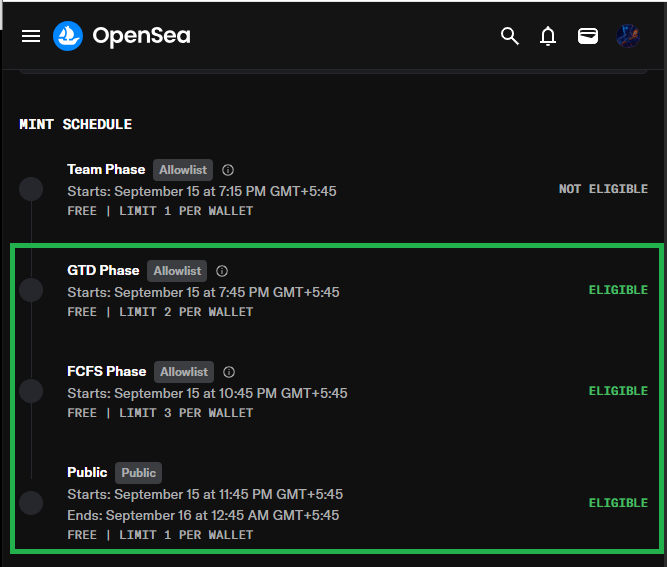Click the OpenSea wordmark

point(142,36)
